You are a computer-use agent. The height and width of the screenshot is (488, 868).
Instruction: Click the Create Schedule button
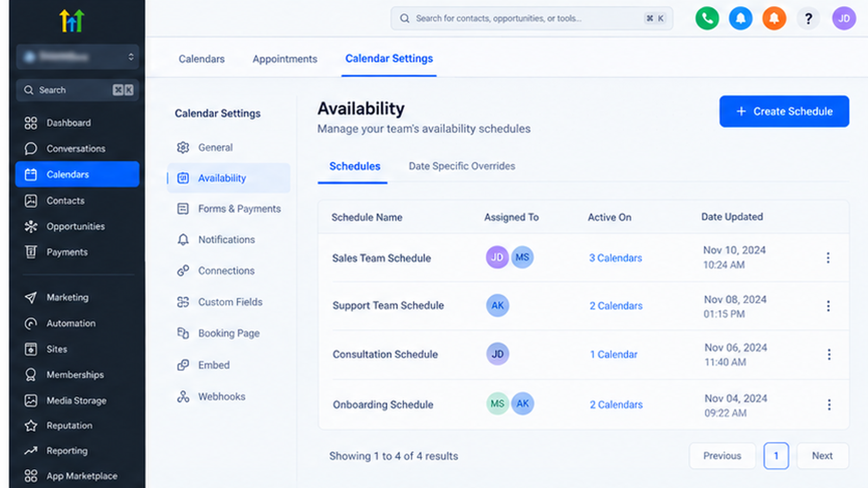pyautogui.click(x=784, y=111)
